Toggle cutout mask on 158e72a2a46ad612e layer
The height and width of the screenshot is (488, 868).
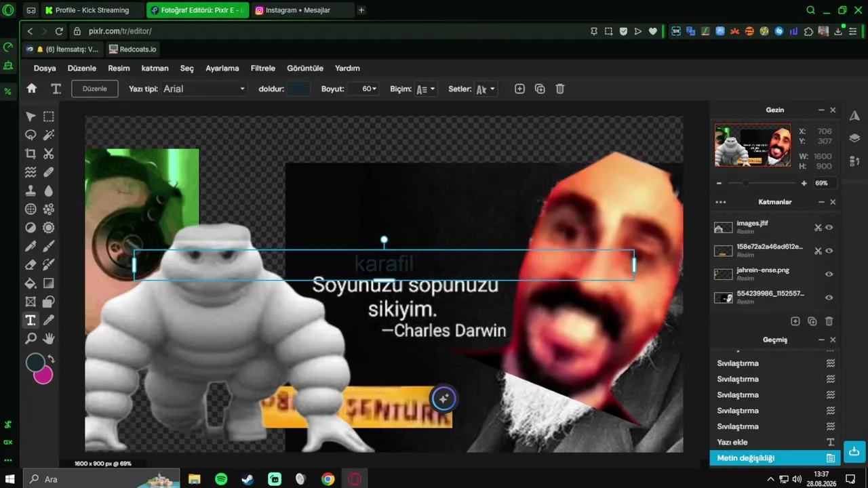point(818,251)
